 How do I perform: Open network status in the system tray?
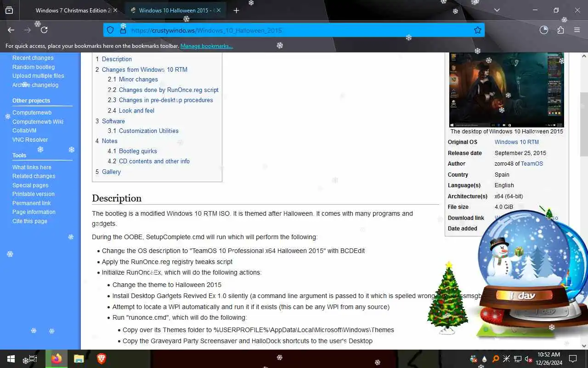pos(518,359)
